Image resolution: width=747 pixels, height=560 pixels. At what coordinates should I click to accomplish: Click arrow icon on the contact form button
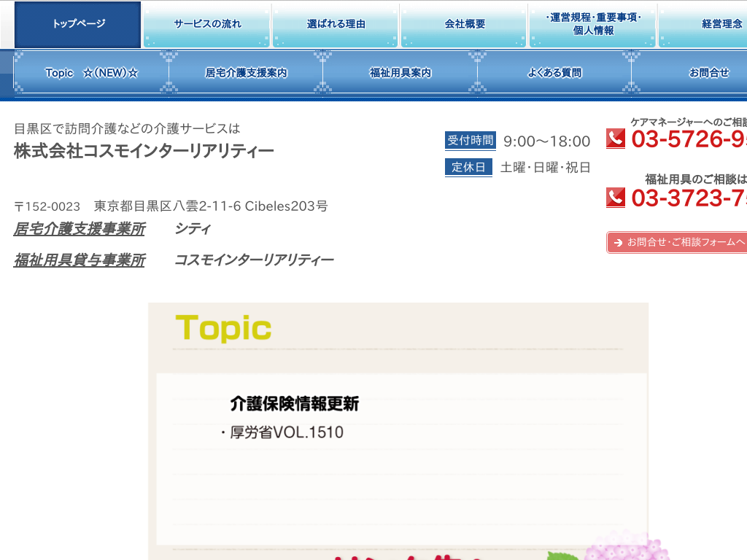(x=619, y=243)
